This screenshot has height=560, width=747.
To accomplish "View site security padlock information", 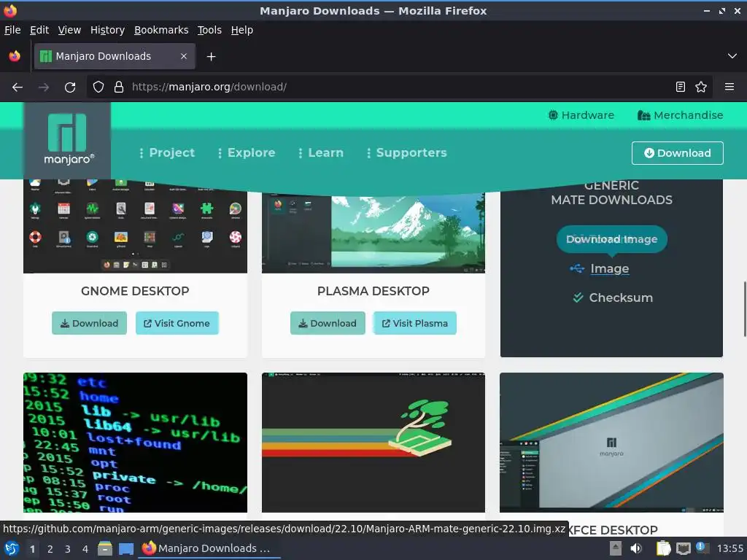I will [119, 87].
